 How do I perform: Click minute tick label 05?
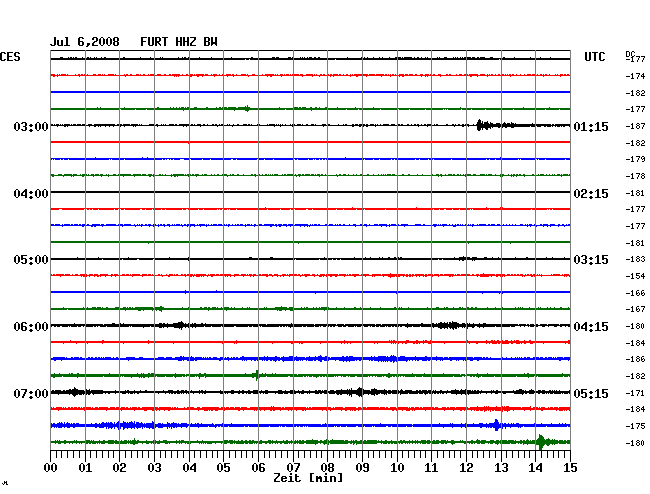coord(223,468)
